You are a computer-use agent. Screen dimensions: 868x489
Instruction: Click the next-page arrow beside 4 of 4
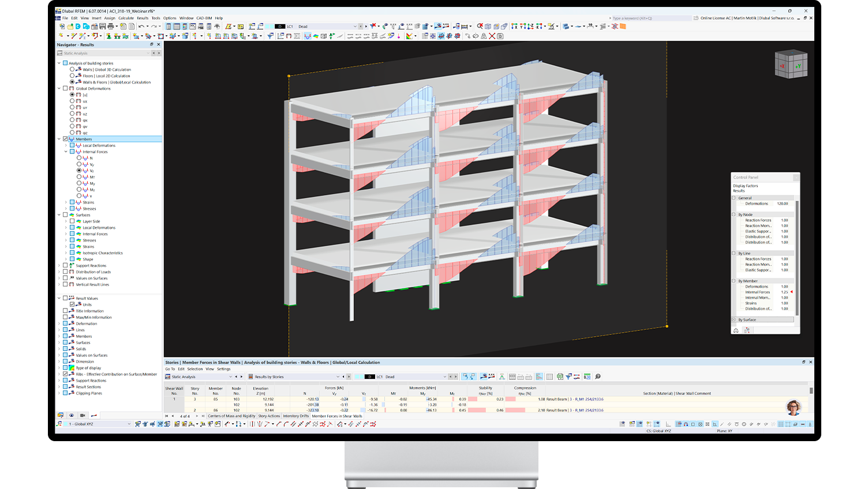[196, 415]
